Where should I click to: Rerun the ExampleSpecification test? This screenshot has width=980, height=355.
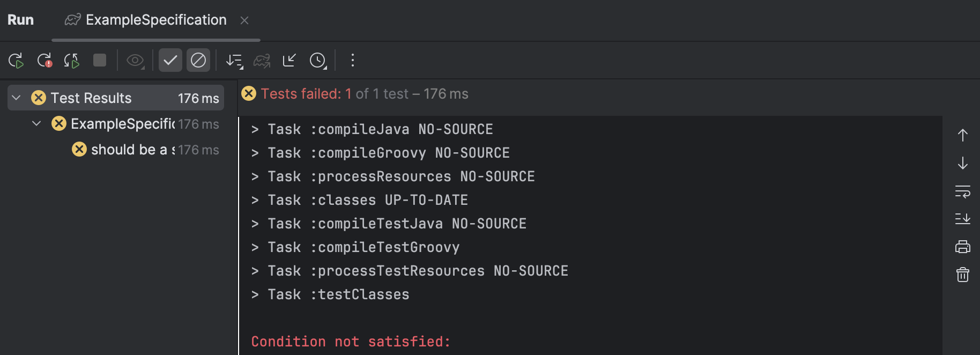tap(16, 60)
